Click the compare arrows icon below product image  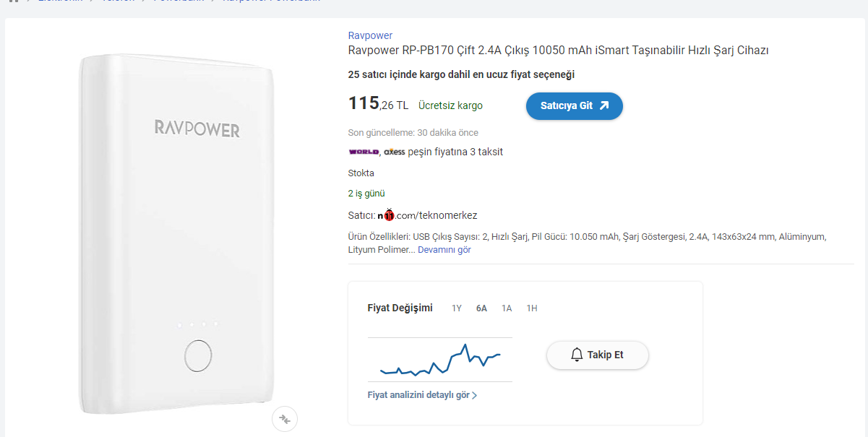(x=285, y=419)
